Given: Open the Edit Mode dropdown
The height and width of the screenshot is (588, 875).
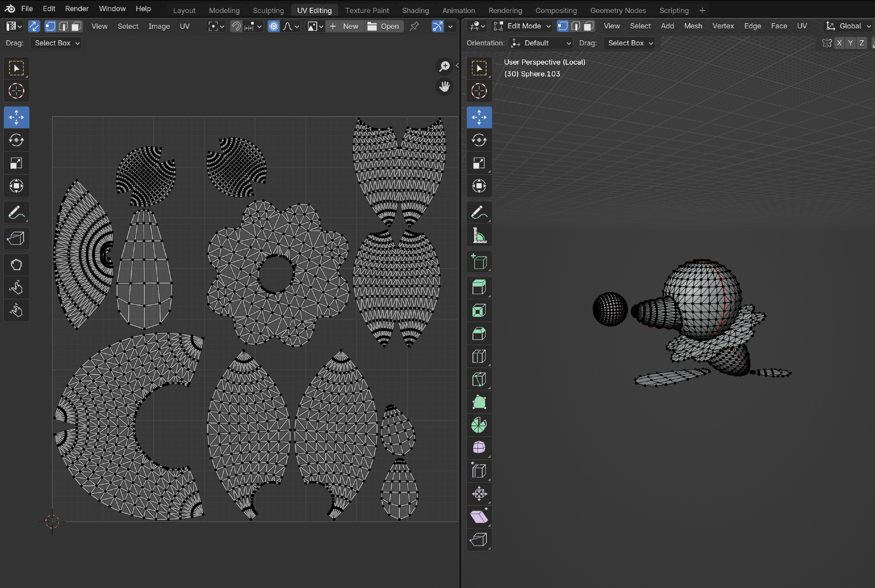Looking at the screenshot, I should 522,26.
